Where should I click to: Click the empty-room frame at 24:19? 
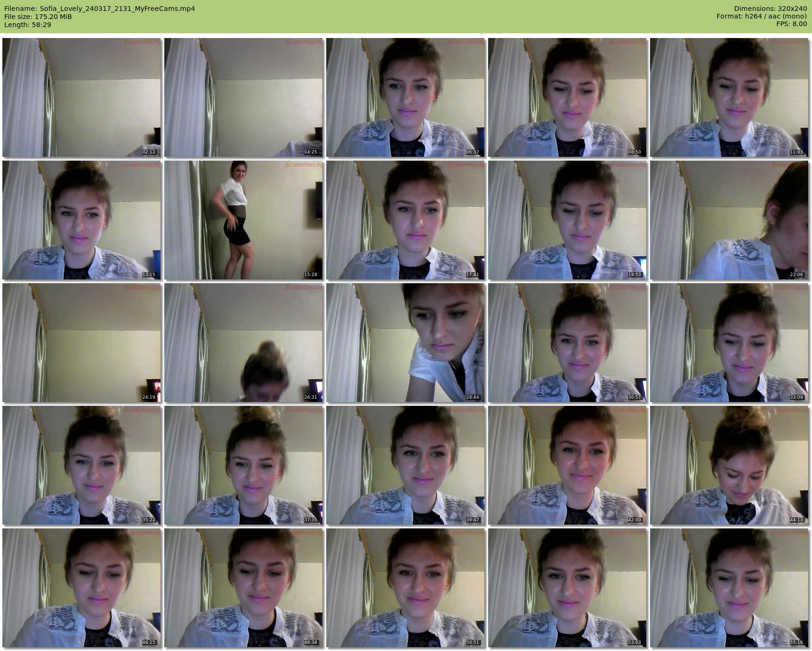[x=82, y=343]
